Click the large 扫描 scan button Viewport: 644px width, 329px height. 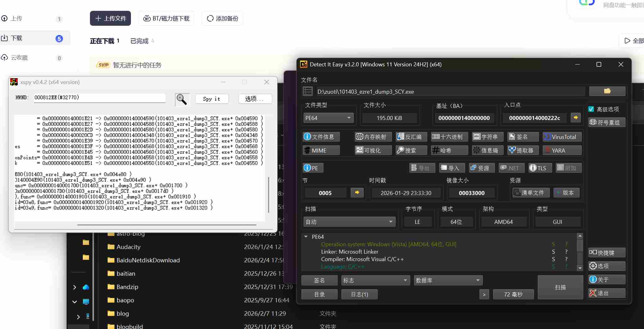tap(560, 287)
